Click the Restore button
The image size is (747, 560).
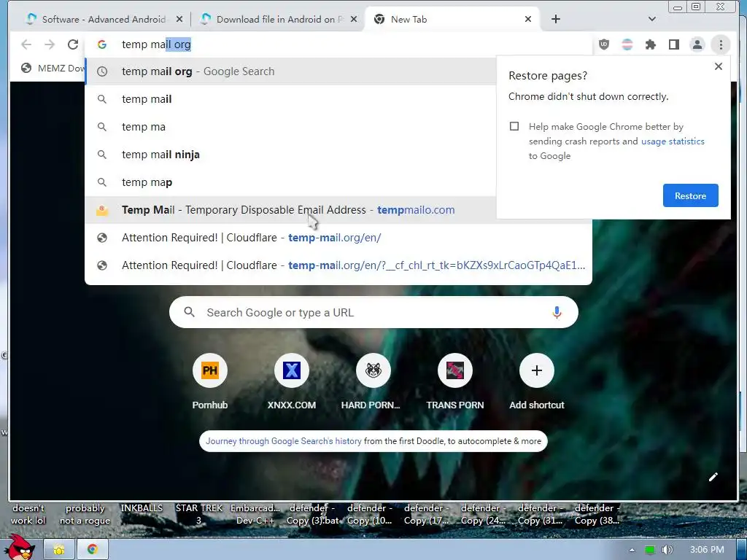[690, 195]
